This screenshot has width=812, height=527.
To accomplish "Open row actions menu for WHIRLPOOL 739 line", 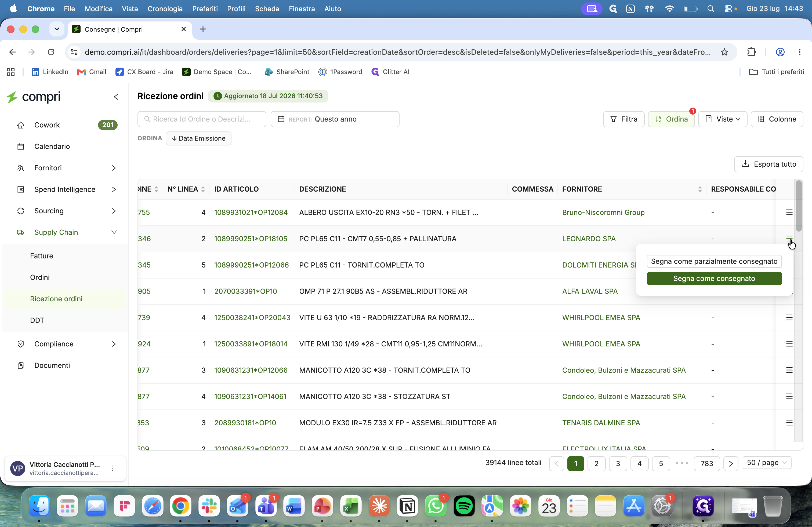I will click(x=789, y=318).
